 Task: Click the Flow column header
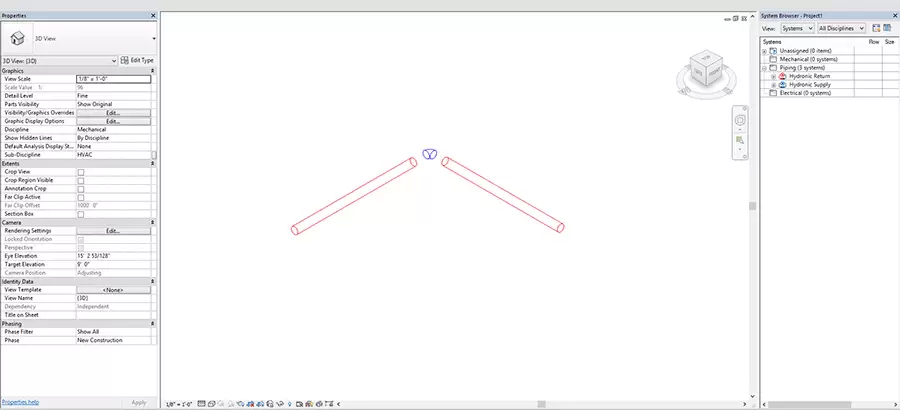click(x=874, y=42)
